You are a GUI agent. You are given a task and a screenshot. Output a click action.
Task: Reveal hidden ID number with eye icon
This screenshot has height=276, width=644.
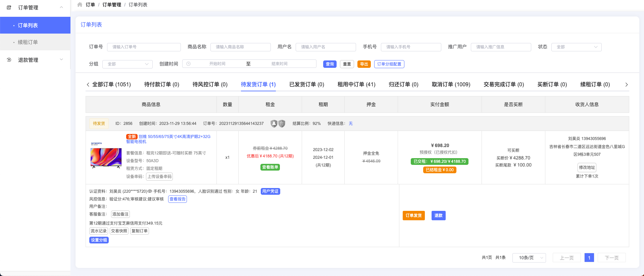(150, 191)
